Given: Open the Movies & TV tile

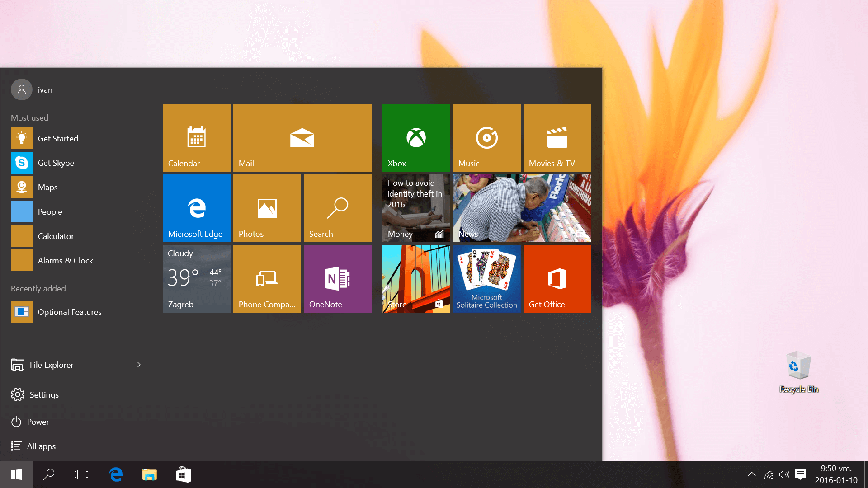Looking at the screenshot, I should click(x=557, y=138).
